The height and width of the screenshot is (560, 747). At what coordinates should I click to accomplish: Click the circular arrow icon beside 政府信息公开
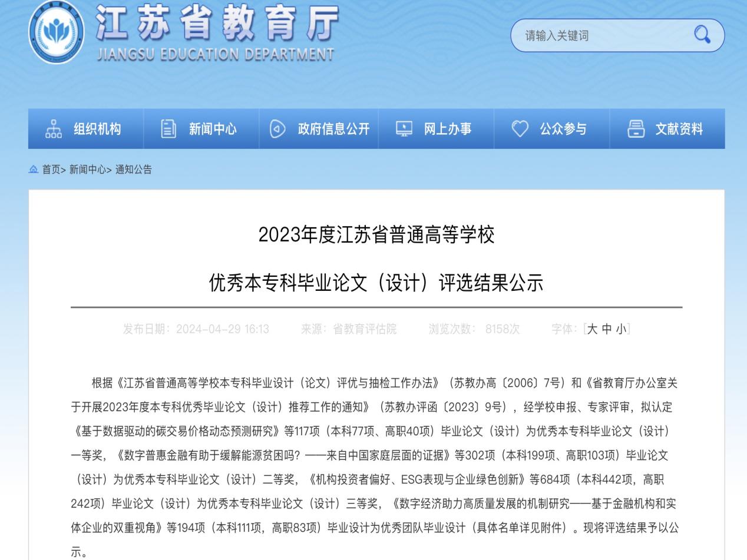[x=277, y=129]
